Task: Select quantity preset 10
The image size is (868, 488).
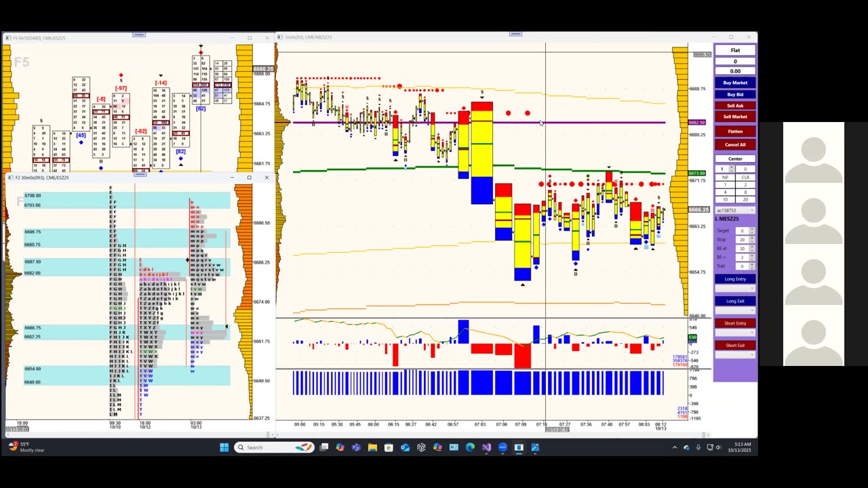Action: (725, 199)
